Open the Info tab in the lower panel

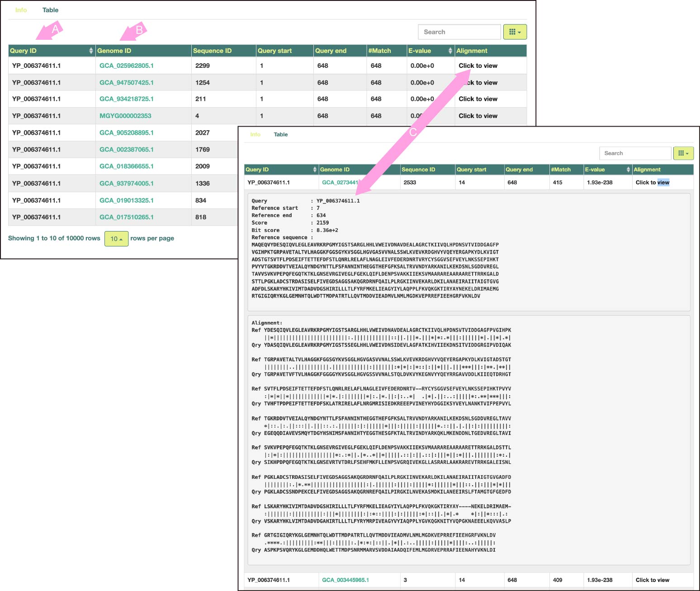pyautogui.click(x=255, y=134)
